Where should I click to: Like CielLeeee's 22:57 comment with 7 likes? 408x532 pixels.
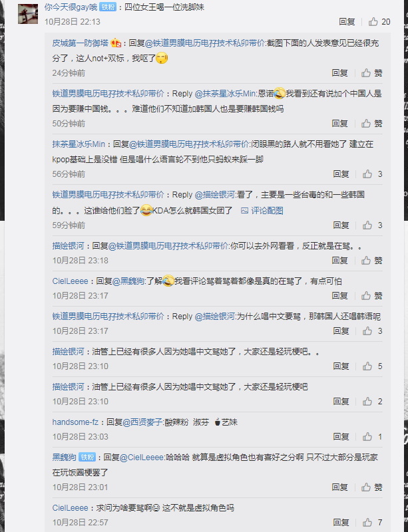(372, 523)
